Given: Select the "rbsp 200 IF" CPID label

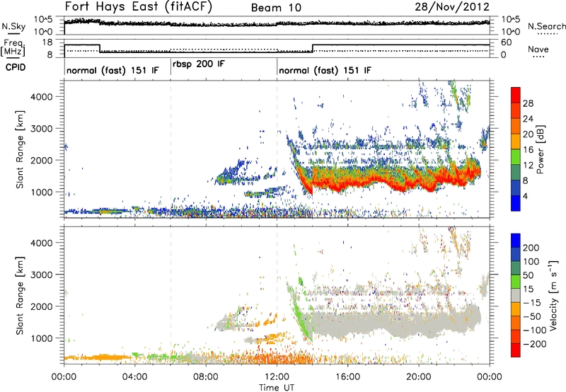Looking at the screenshot, I should pos(199,64).
